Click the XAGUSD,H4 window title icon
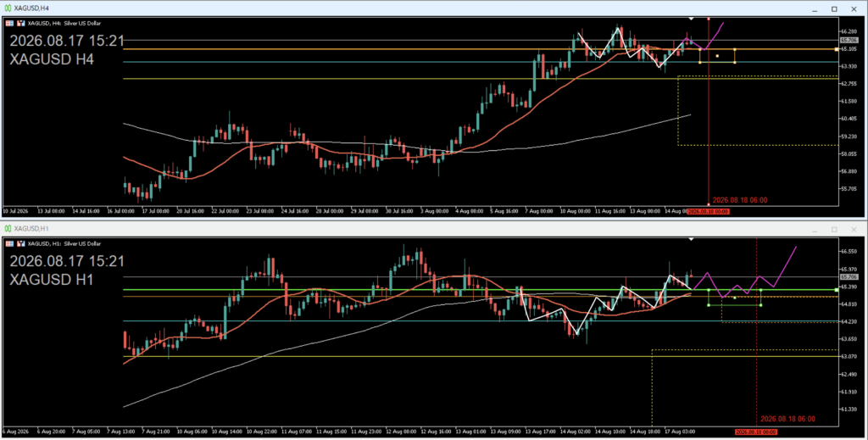The height and width of the screenshot is (440, 868). tap(8, 8)
